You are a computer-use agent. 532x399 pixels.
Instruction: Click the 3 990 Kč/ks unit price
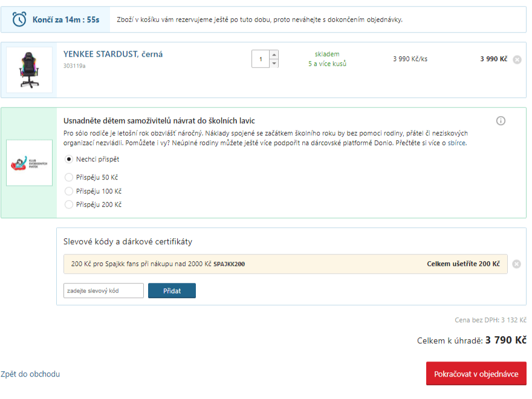pyautogui.click(x=410, y=59)
